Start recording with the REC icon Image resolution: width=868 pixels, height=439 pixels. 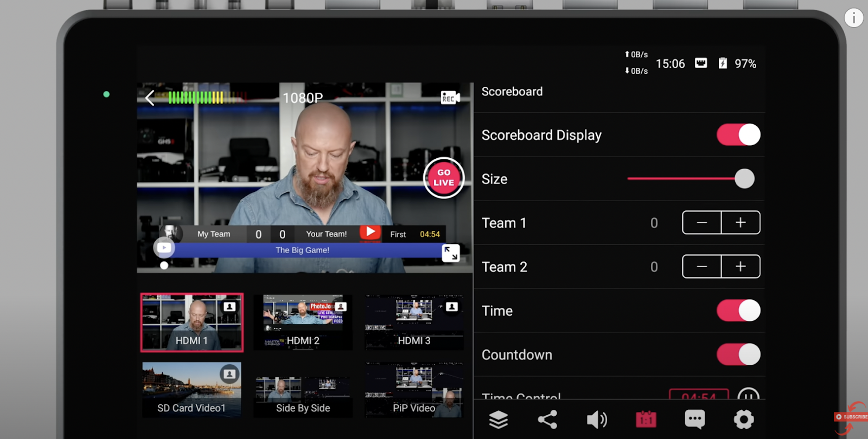coord(450,98)
